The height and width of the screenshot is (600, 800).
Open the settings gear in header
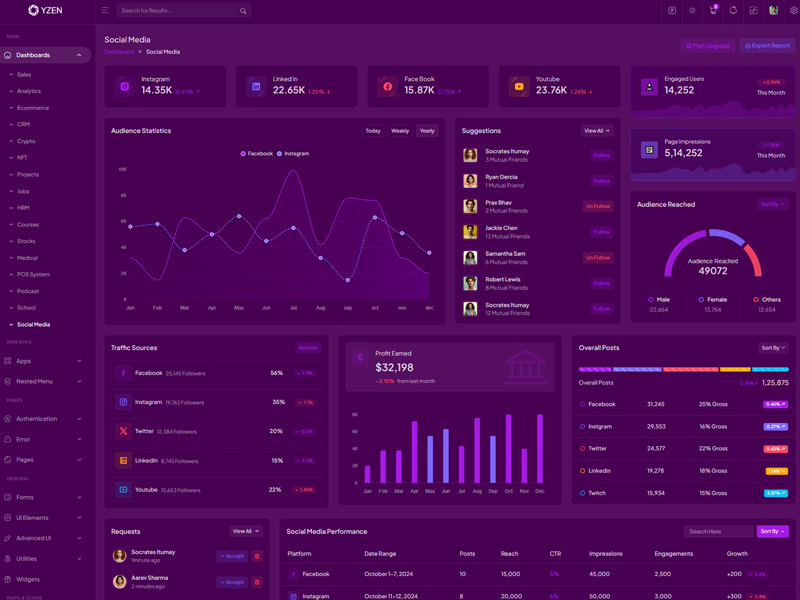(x=794, y=11)
